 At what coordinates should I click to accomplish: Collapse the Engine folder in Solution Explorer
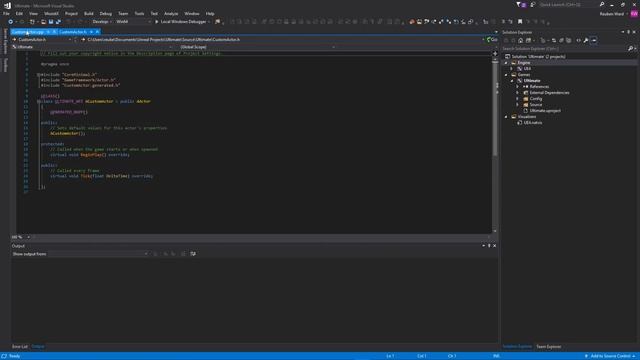coord(506,63)
